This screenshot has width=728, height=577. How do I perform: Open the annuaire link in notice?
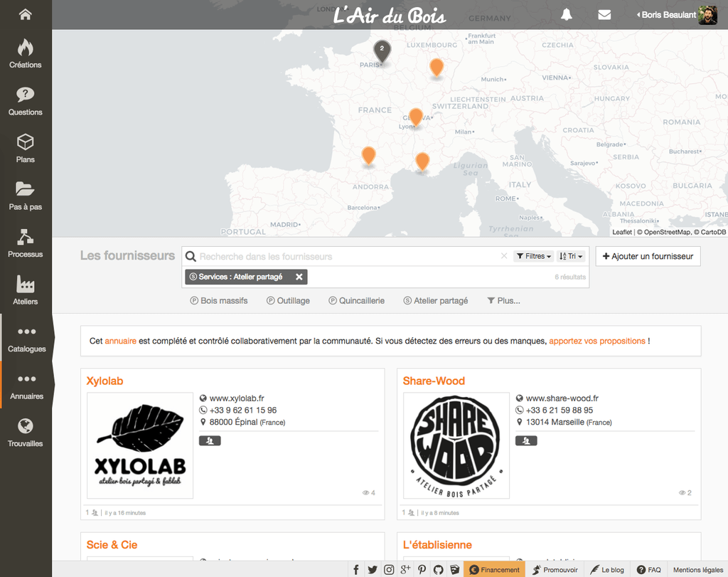click(x=121, y=341)
